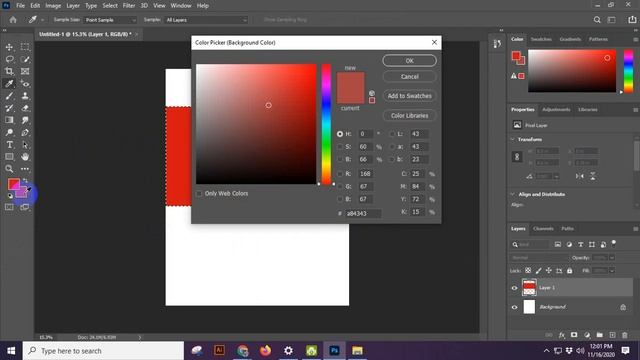
Task: Click the hex color input field
Action: pos(363,213)
